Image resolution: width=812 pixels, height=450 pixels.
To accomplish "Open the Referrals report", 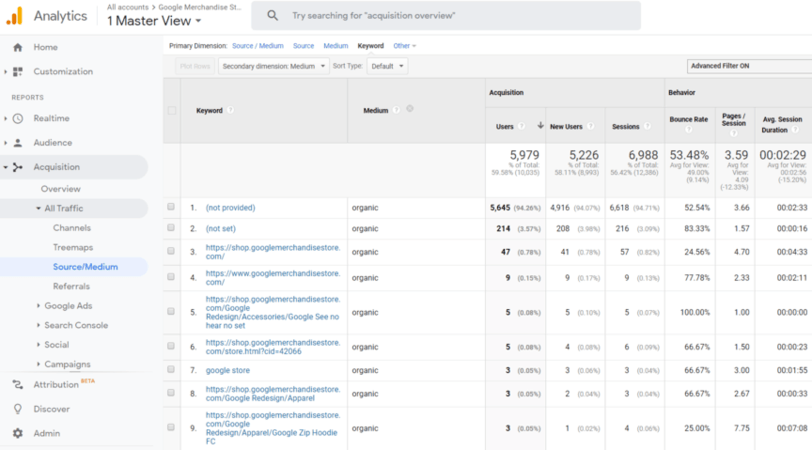I will pos(71,286).
